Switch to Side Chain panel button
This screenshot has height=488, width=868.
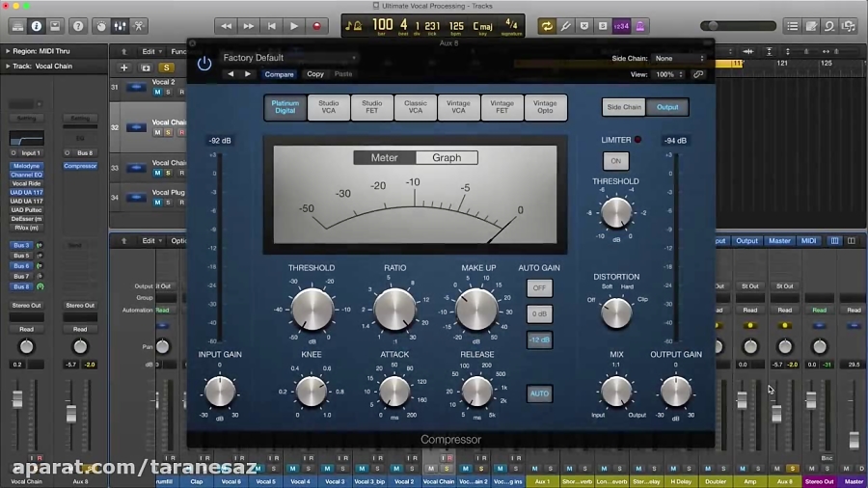tap(624, 107)
